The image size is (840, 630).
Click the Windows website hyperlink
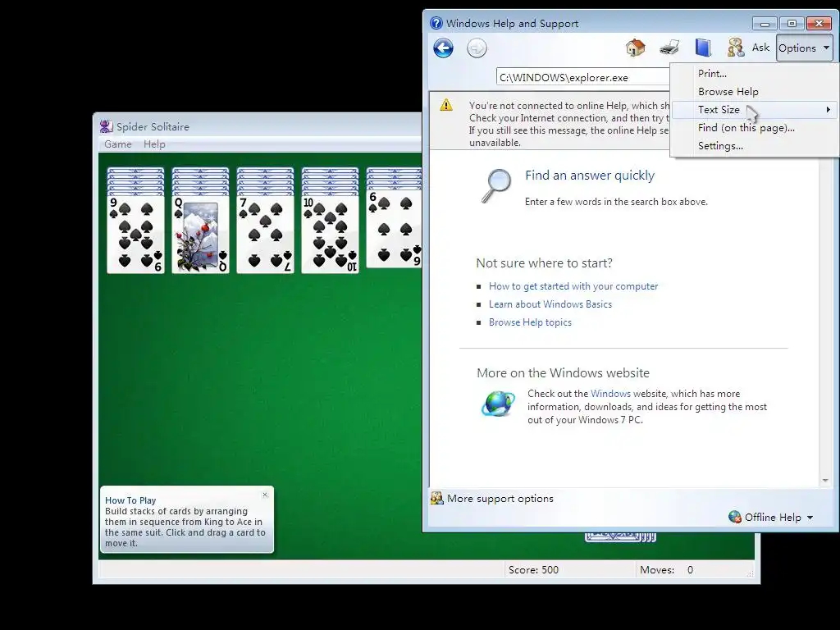pos(610,394)
